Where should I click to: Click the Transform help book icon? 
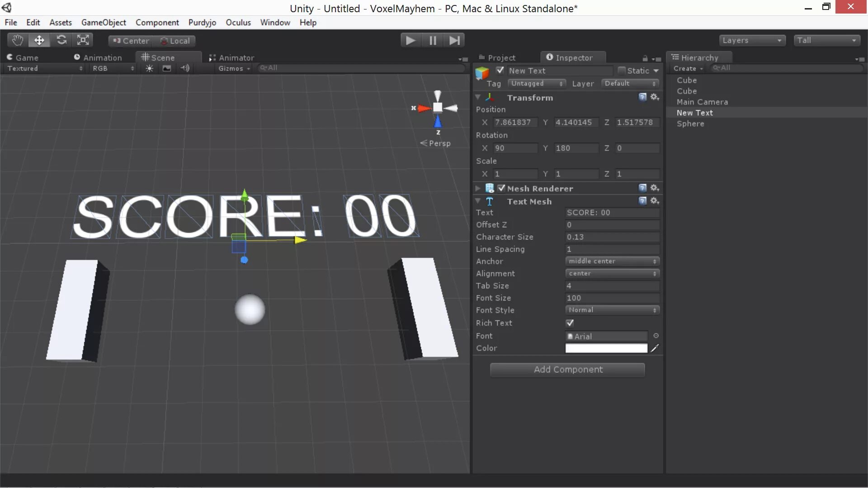click(642, 97)
